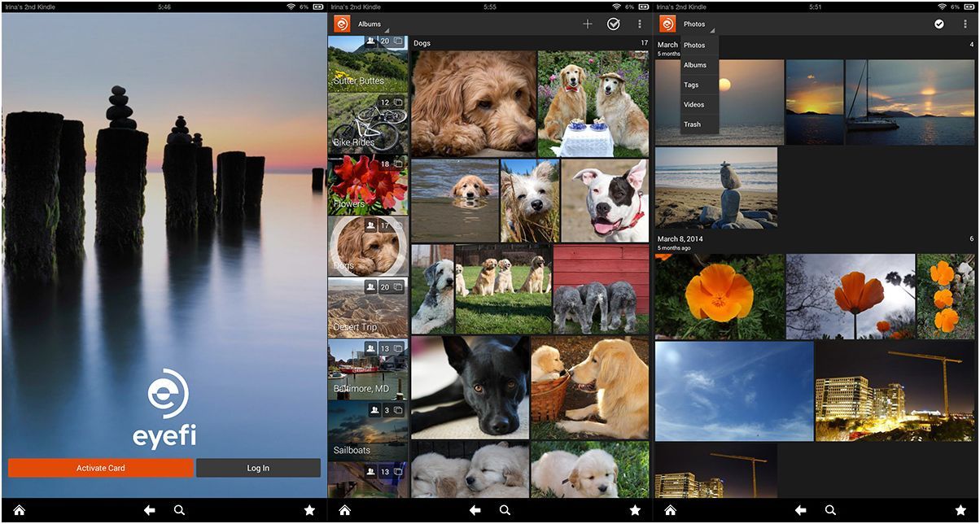Open overflow menu in the Photos screen
The width and height of the screenshot is (980, 524).
965,24
